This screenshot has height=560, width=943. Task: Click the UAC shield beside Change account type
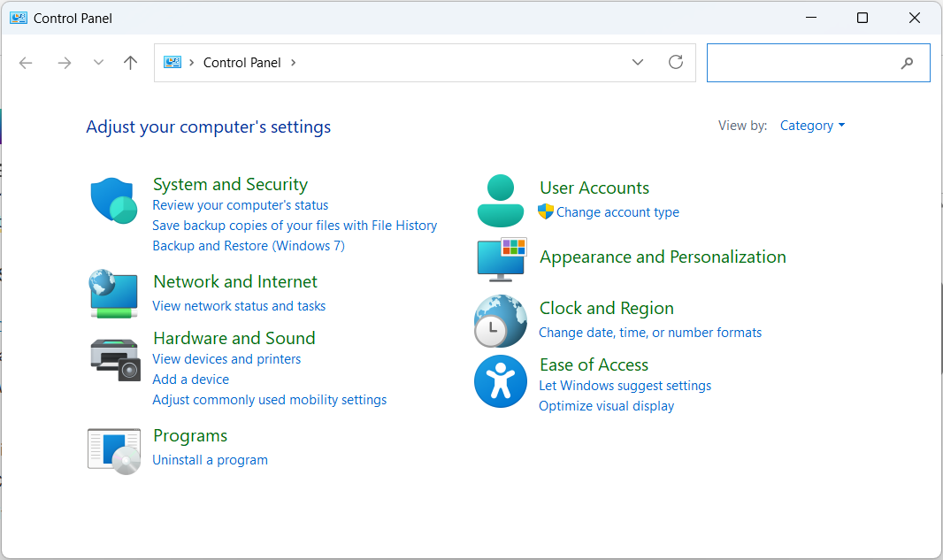point(546,211)
